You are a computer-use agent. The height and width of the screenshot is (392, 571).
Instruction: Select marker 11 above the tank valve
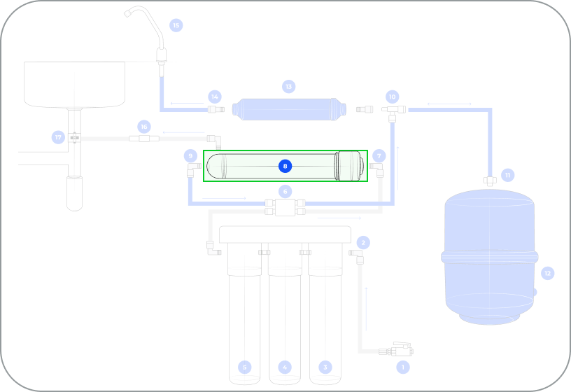[x=508, y=174]
